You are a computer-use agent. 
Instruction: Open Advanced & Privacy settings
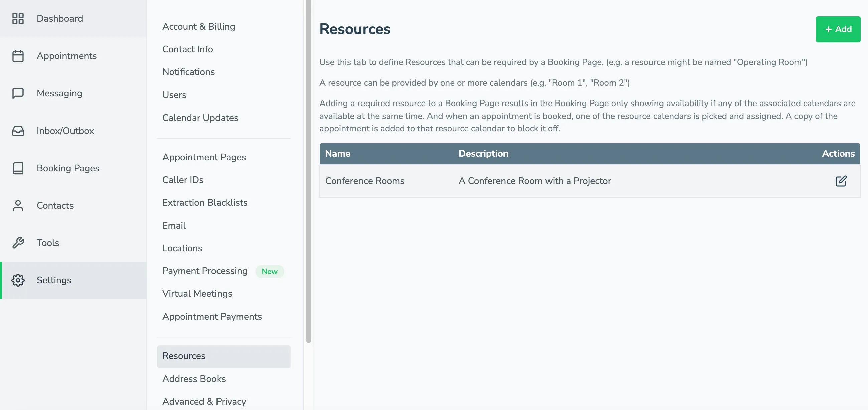pos(204,401)
